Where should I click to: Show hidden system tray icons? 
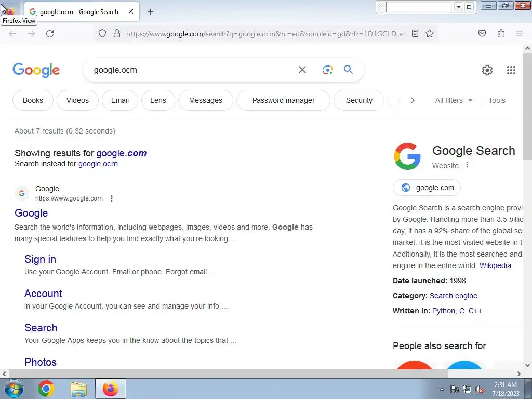[x=442, y=390]
